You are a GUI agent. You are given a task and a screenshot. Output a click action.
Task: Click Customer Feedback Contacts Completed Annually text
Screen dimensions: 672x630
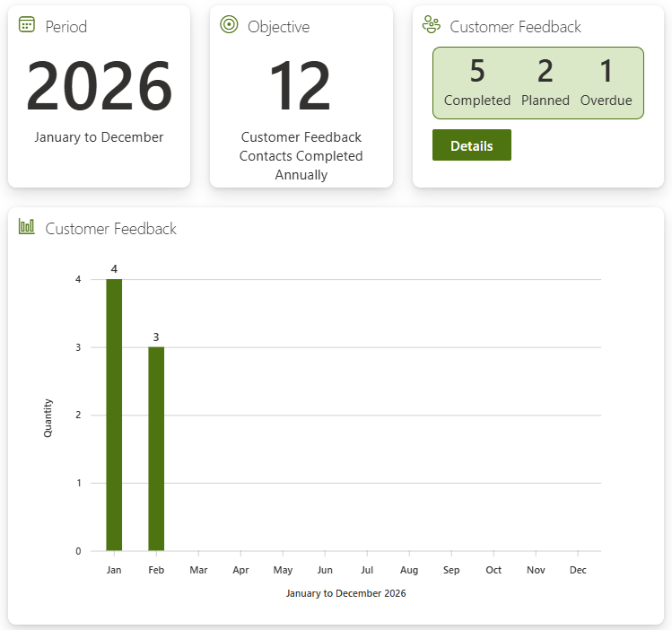[301, 156]
